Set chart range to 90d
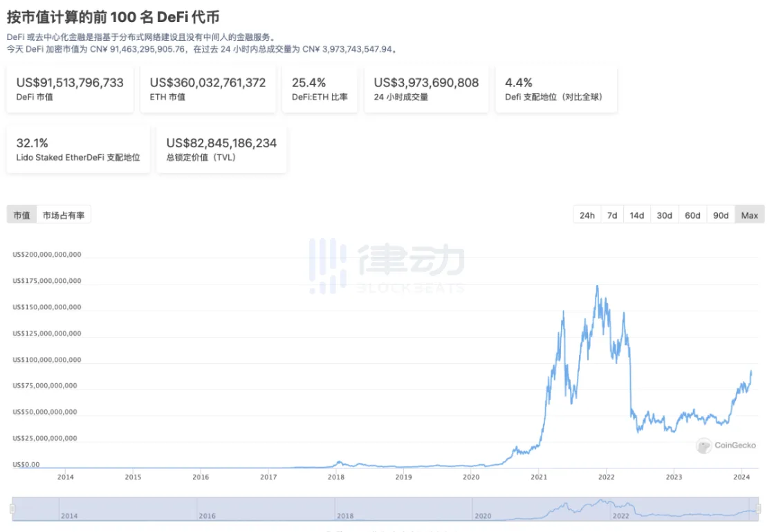This screenshot has height=532, width=774. (721, 215)
